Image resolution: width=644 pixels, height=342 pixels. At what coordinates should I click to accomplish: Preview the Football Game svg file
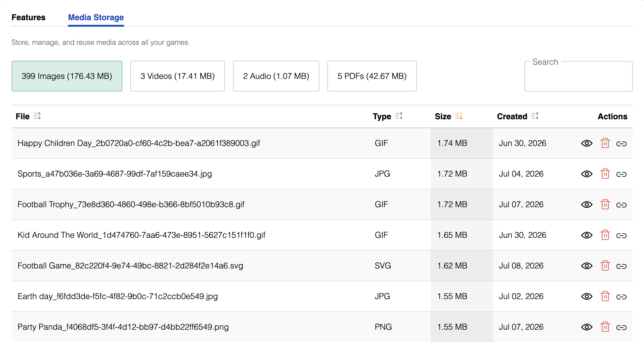point(586,266)
